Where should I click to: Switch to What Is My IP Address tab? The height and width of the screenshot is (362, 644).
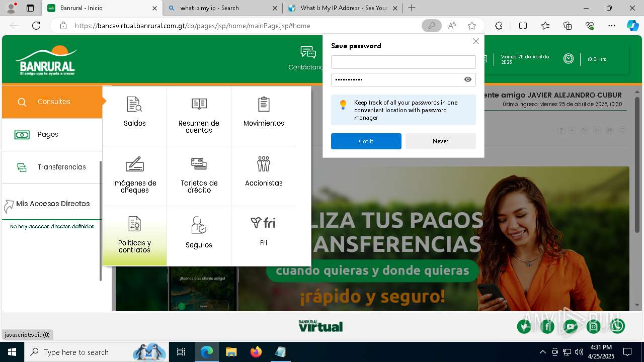[x=342, y=8]
